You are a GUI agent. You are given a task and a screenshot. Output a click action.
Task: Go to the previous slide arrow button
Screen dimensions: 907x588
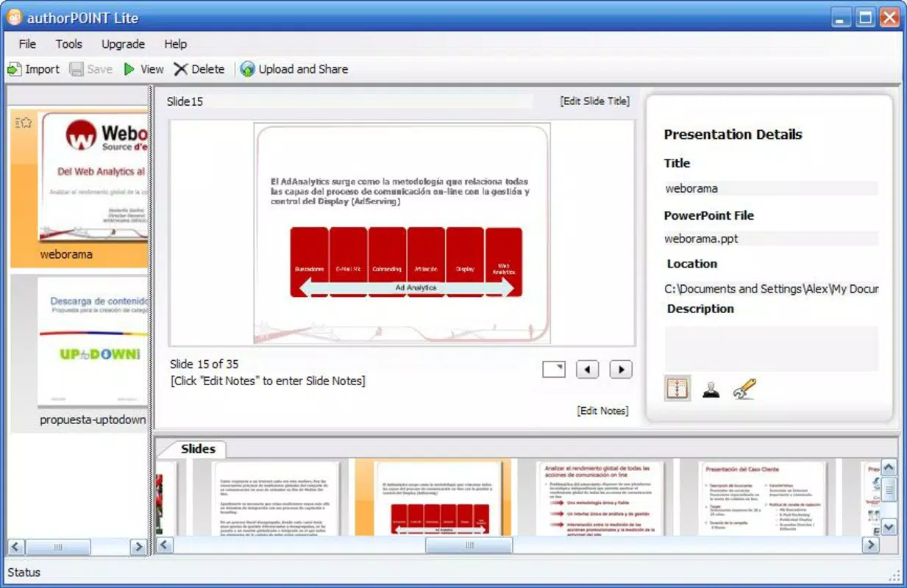coord(587,369)
